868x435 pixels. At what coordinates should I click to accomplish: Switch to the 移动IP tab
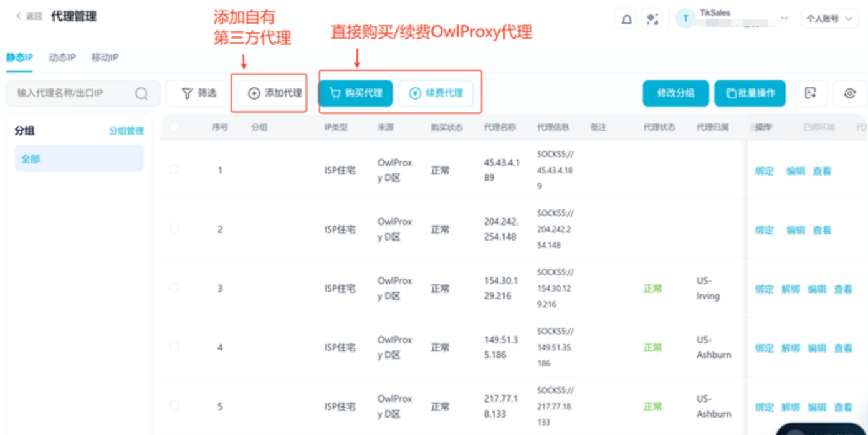click(105, 57)
